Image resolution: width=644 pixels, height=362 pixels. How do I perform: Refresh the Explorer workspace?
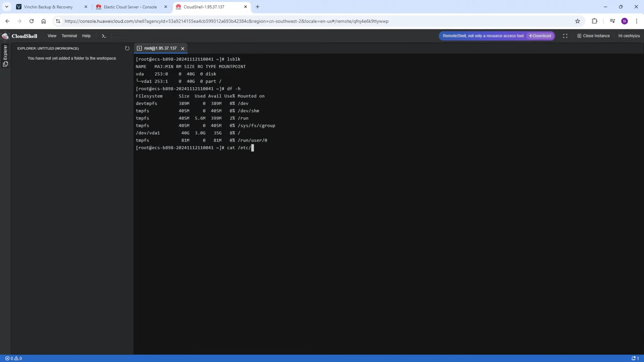click(127, 48)
